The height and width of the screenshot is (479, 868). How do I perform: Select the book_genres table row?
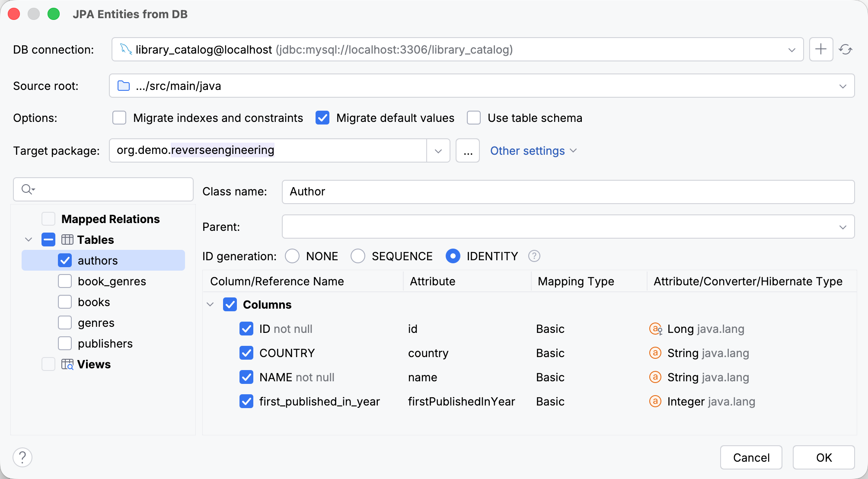click(x=103, y=281)
